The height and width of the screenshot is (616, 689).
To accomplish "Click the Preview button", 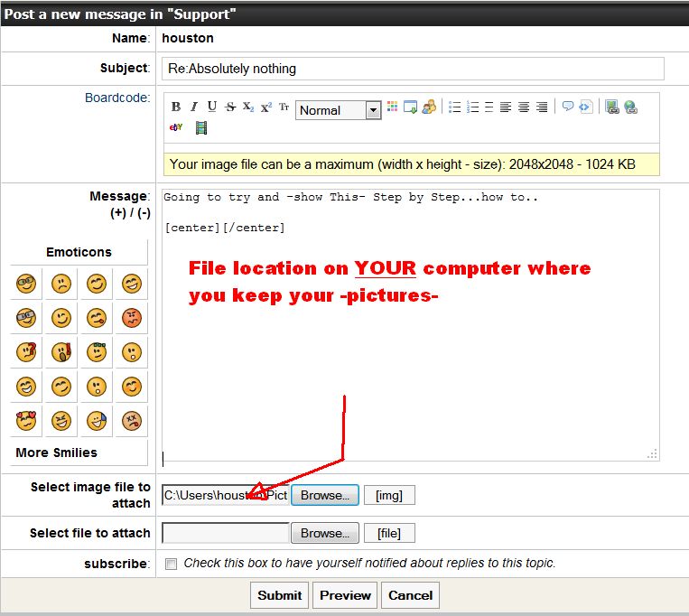I will [345, 595].
